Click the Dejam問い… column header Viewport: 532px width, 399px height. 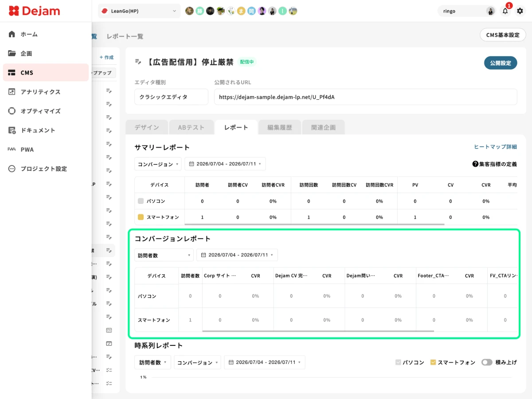pos(360,276)
